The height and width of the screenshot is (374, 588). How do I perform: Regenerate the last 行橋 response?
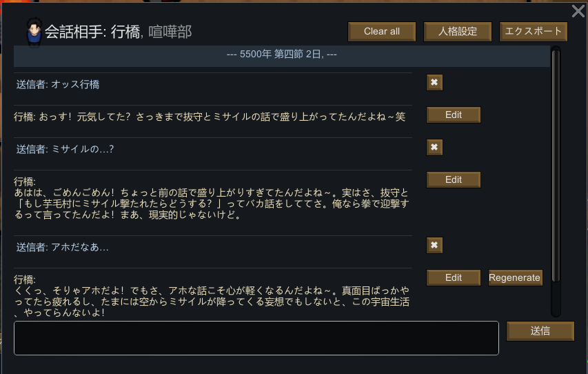click(515, 277)
